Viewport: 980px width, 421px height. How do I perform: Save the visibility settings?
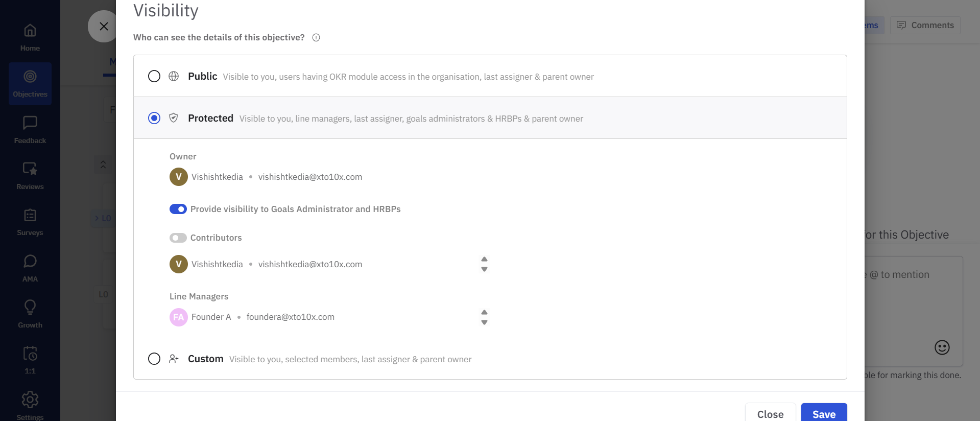(x=824, y=414)
